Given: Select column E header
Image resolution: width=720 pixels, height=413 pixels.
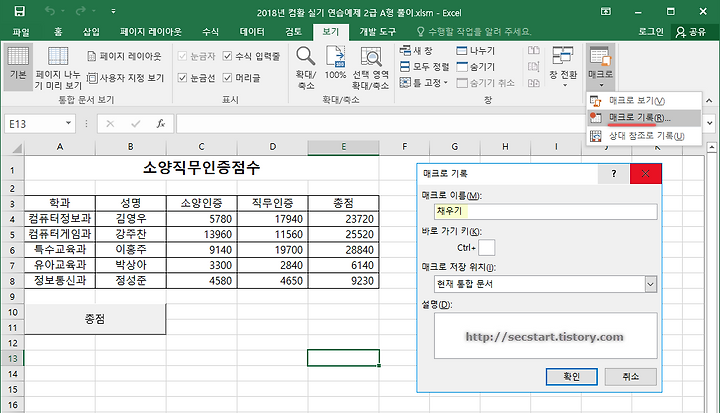Looking at the screenshot, I should click(343, 147).
